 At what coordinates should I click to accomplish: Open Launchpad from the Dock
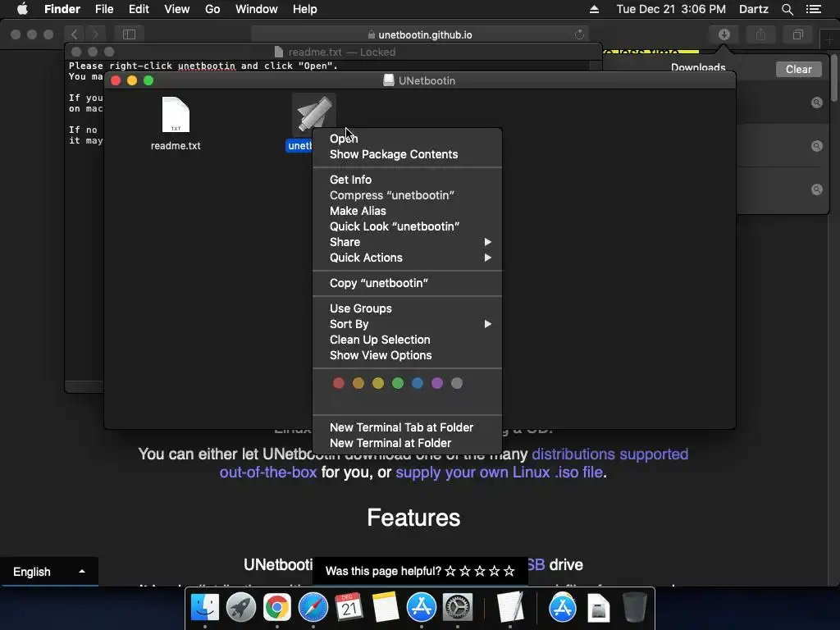coord(241,608)
